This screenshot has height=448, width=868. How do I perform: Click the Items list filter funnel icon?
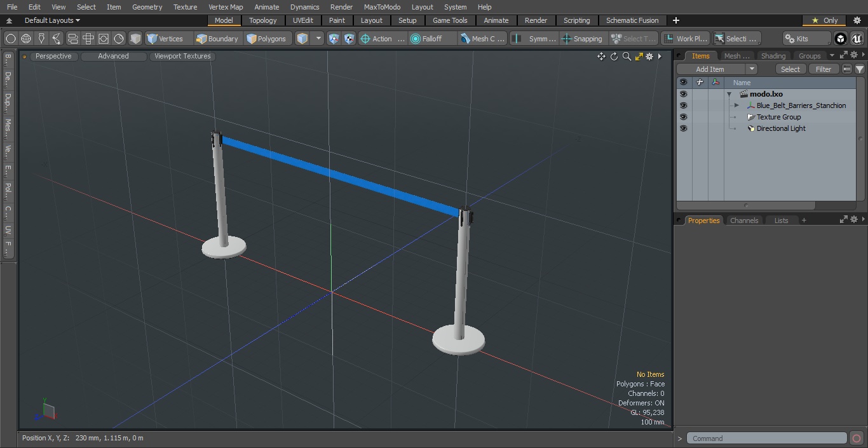pos(860,69)
